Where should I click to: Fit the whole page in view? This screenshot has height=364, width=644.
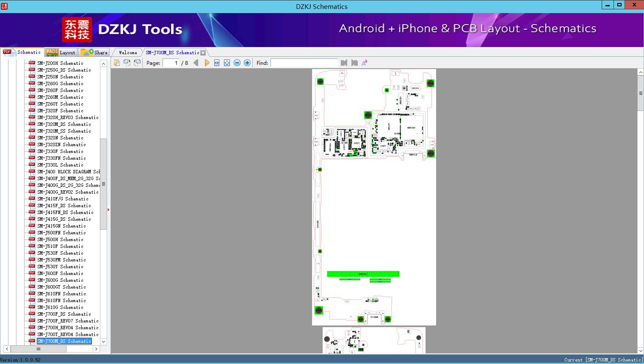point(227,63)
